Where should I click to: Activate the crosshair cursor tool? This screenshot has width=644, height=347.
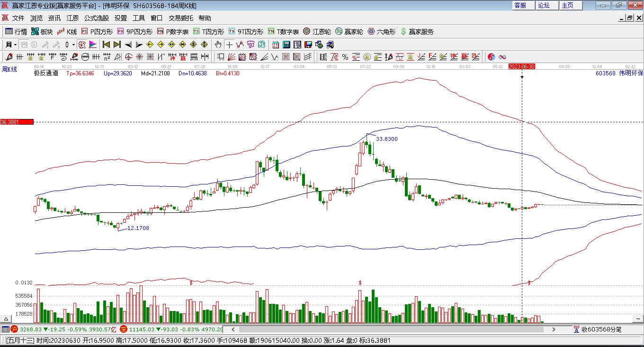(x=229, y=45)
